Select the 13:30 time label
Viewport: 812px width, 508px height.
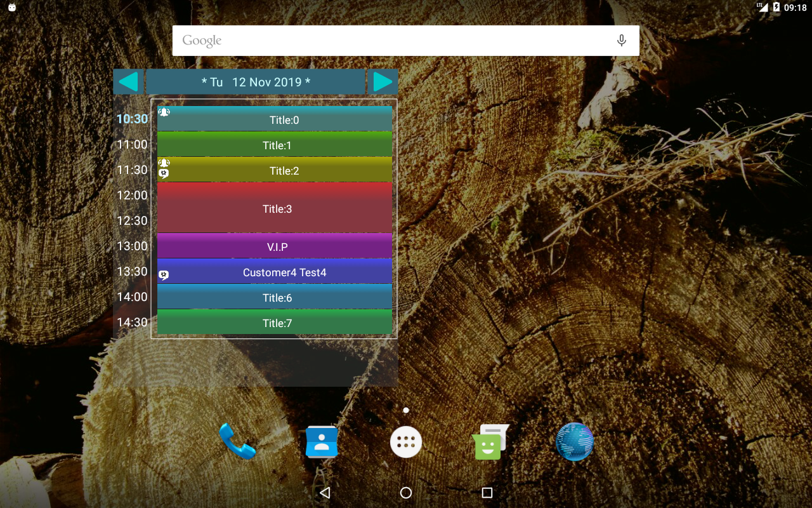point(132,271)
